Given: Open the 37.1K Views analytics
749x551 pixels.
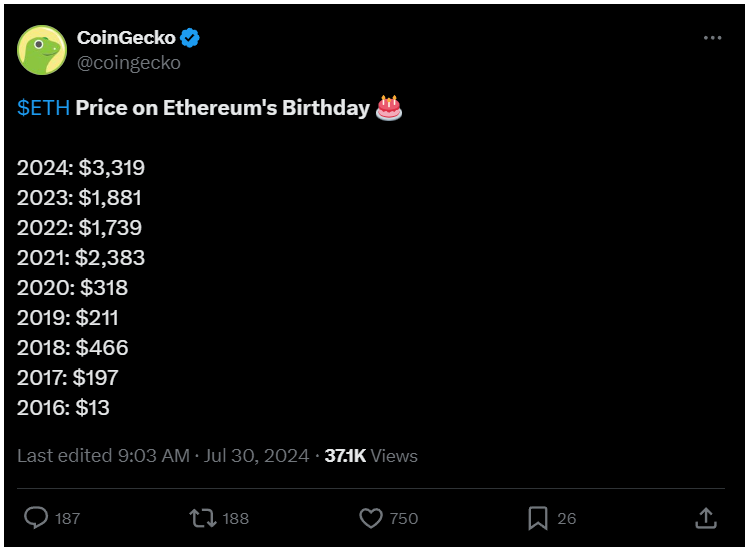Looking at the screenshot, I should 371,456.
